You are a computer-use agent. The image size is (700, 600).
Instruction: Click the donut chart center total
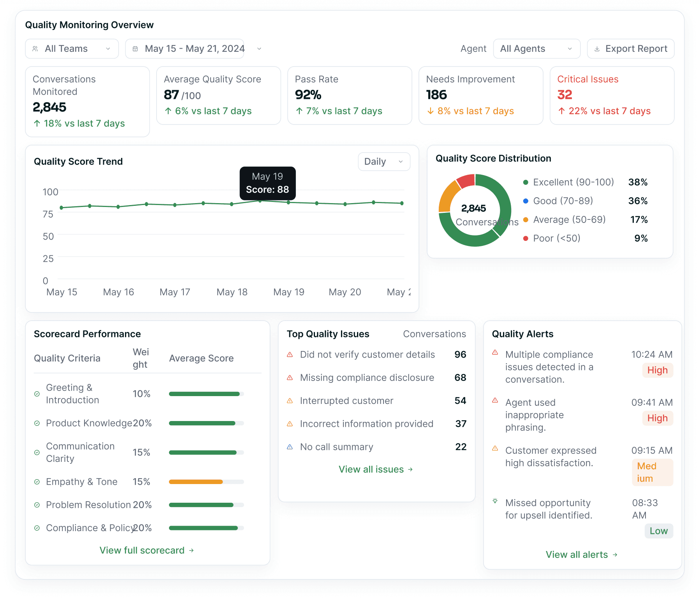click(473, 209)
